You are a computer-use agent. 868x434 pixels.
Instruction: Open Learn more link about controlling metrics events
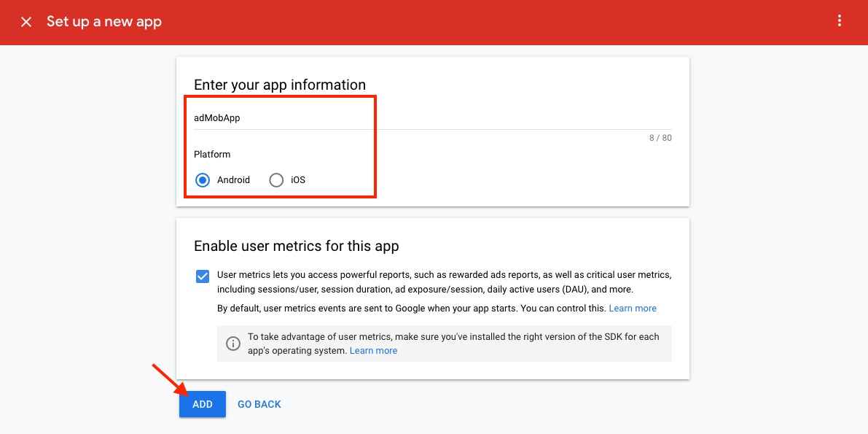point(632,309)
